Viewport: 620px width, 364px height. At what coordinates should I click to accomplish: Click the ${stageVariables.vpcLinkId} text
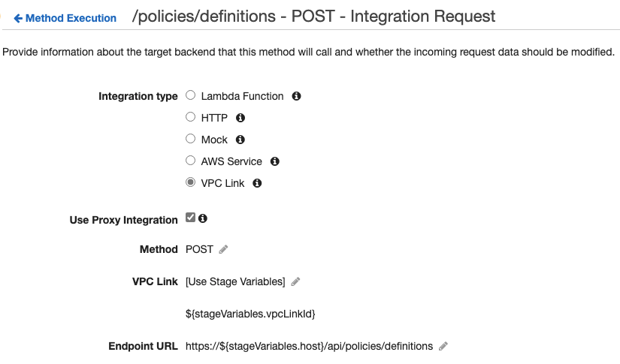(x=250, y=314)
